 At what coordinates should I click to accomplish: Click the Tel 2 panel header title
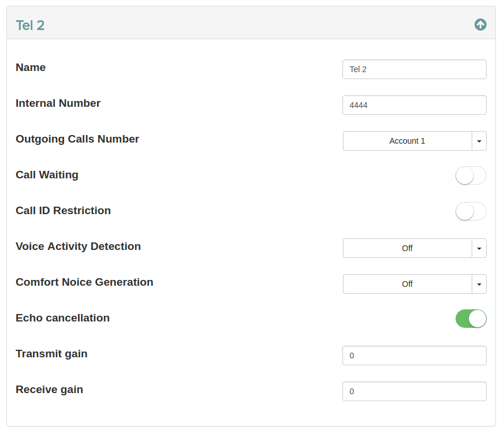(30, 25)
